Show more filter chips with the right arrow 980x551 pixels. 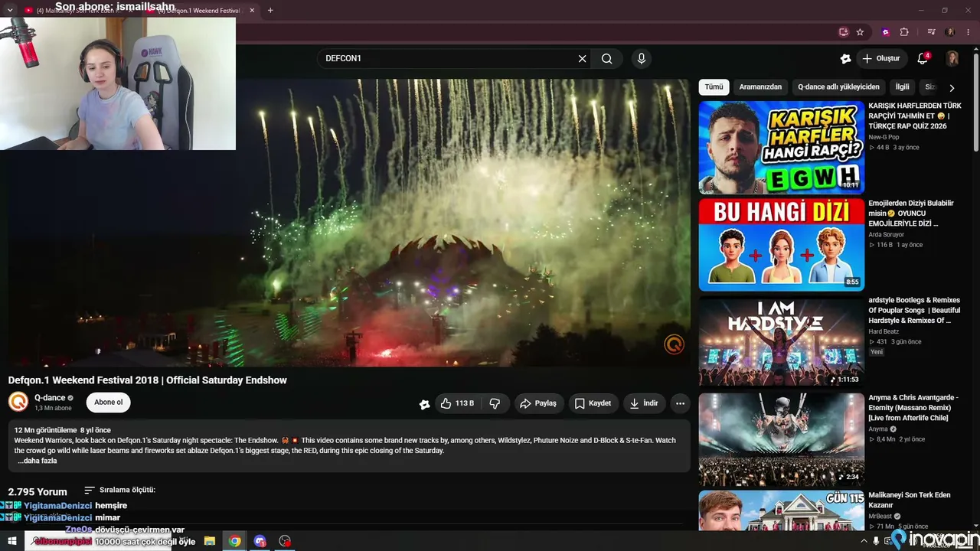(952, 88)
